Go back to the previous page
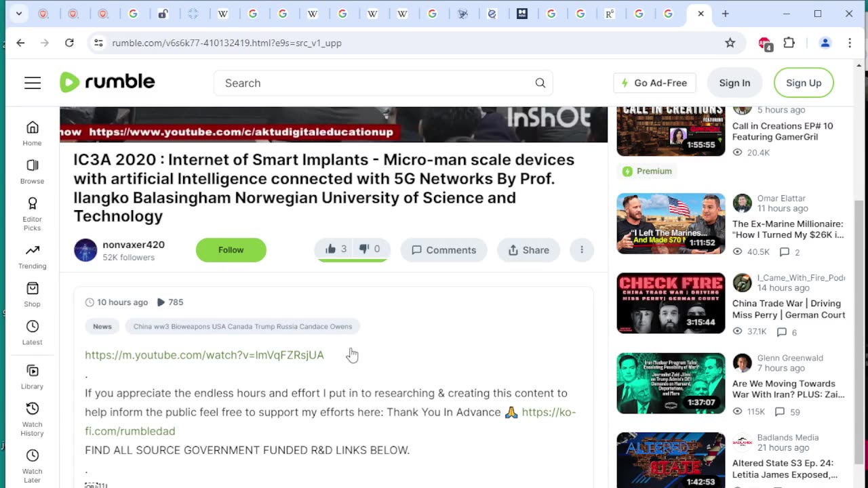 click(20, 43)
